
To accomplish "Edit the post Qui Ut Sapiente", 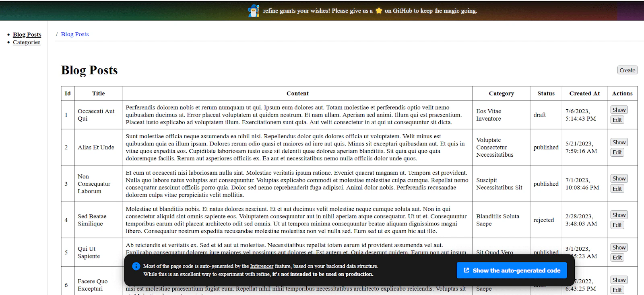I will (x=617, y=258).
